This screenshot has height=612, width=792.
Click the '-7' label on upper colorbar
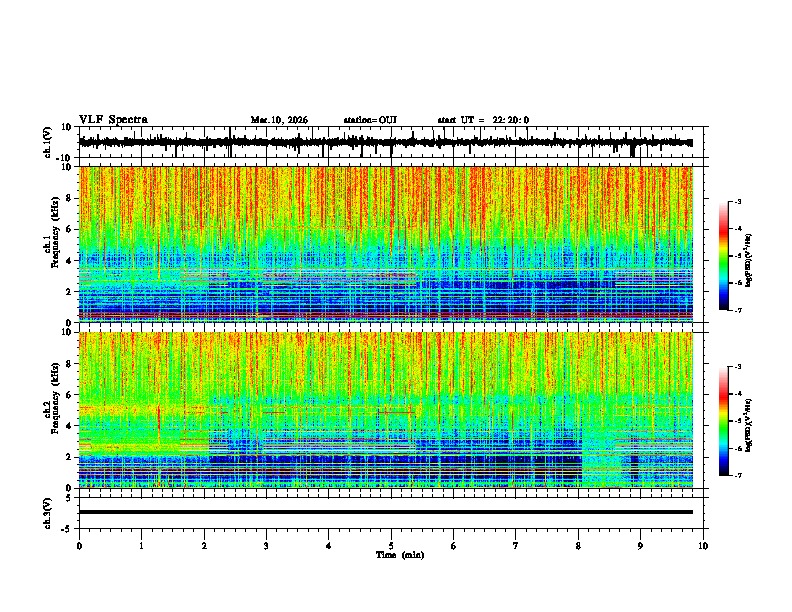[x=737, y=310]
